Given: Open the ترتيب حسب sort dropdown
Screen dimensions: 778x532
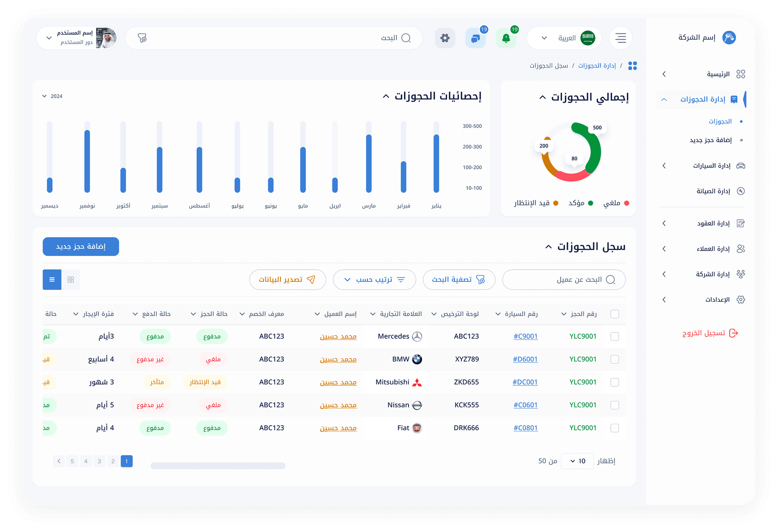Looking at the screenshot, I should 374,280.
